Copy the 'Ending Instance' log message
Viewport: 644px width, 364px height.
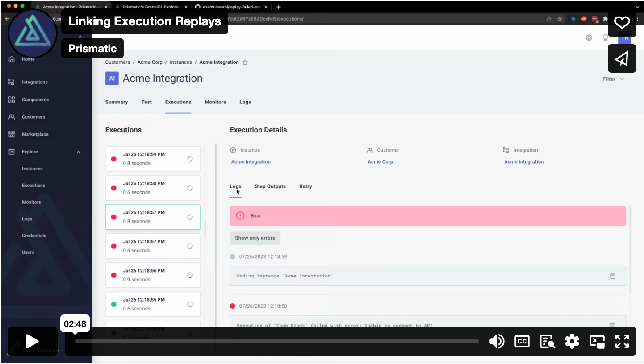pyautogui.click(x=613, y=276)
